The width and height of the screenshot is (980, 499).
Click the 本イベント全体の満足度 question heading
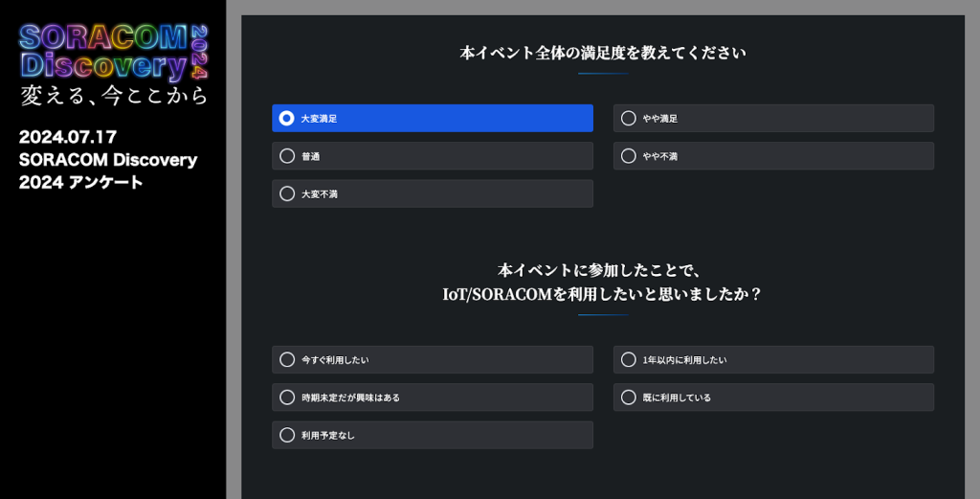pos(602,53)
